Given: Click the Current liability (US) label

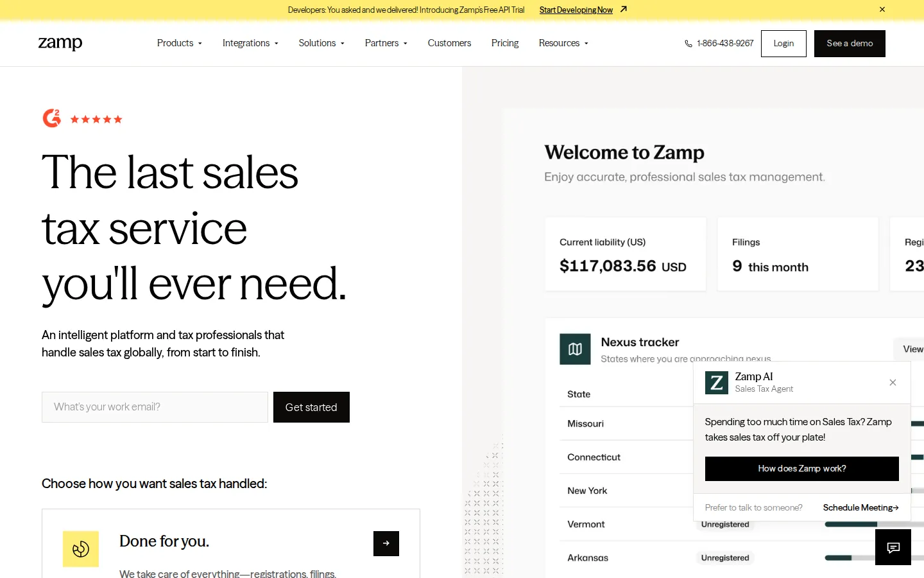Looking at the screenshot, I should (x=603, y=242).
